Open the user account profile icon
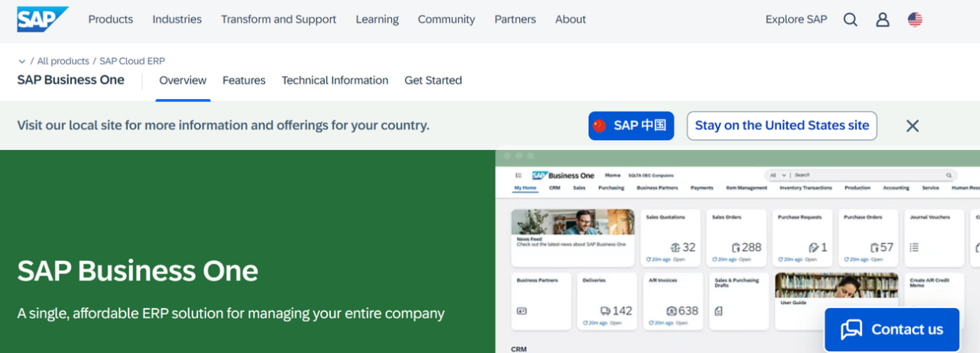This screenshot has height=353, width=980. pos(882,19)
